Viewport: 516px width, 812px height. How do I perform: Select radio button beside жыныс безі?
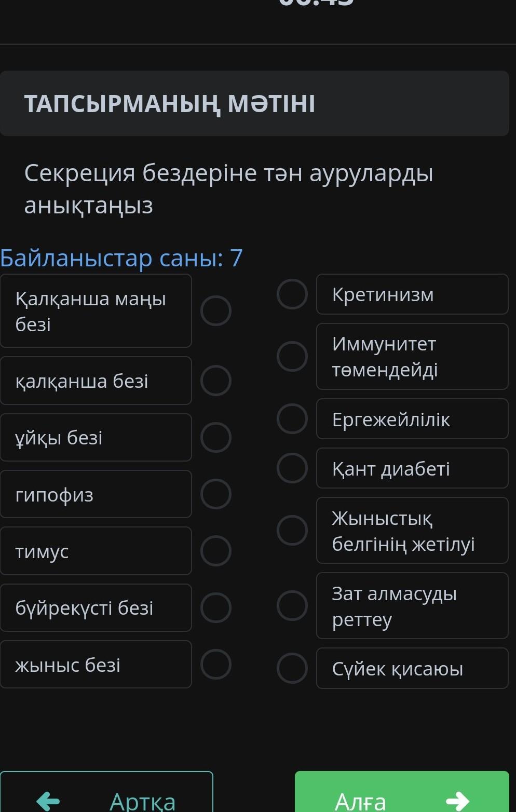pos(216,664)
